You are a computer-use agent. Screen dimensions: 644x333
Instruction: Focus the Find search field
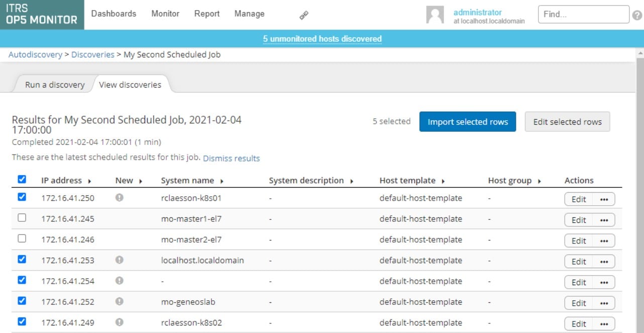tap(583, 15)
